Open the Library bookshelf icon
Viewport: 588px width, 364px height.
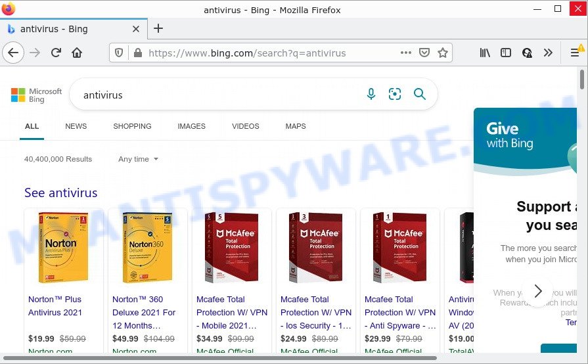[485, 53]
